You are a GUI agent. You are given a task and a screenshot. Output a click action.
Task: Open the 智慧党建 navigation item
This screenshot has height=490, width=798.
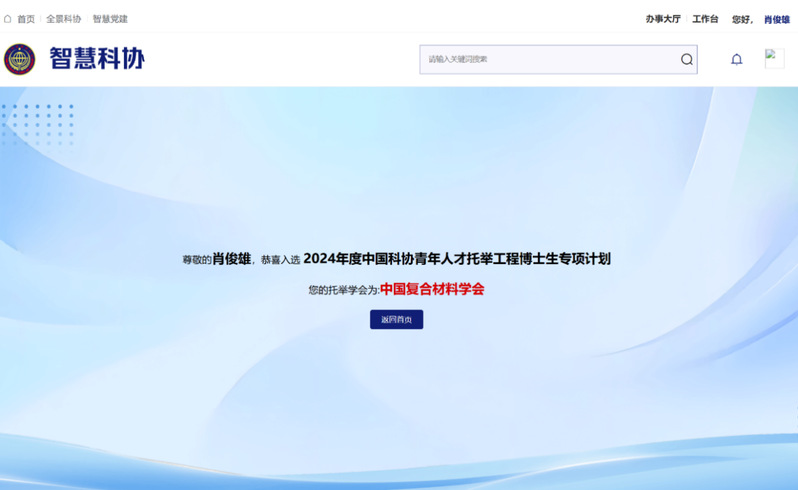pos(110,19)
